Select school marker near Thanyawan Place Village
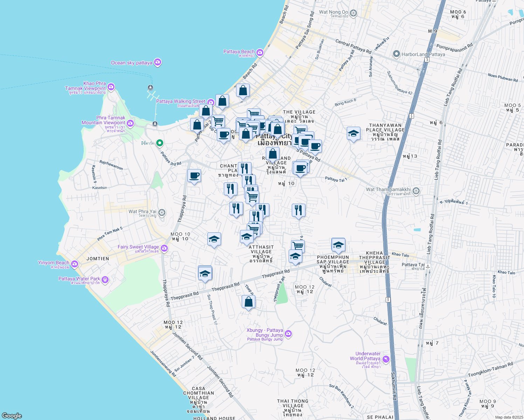 pos(353,133)
